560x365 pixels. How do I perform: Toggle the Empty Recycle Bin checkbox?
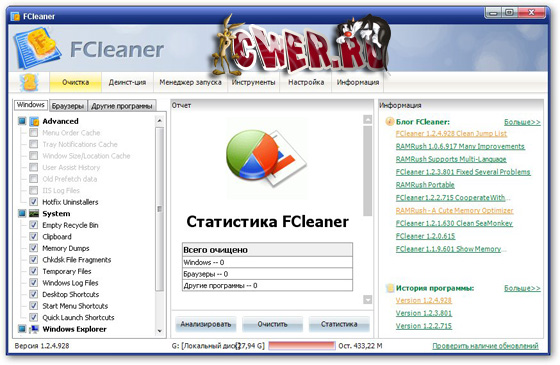pos(34,225)
